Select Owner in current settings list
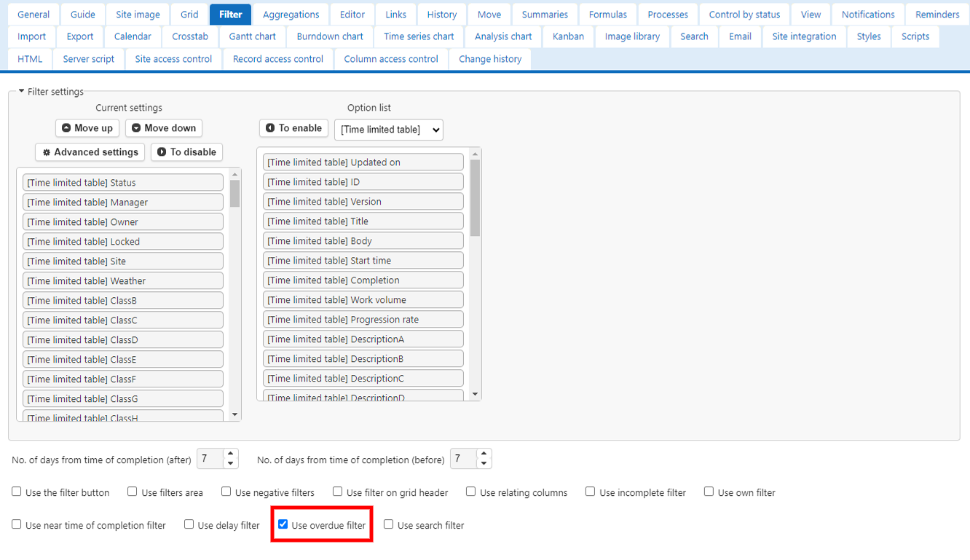This screenshot has height=560, width=970. tap(123, 222)
